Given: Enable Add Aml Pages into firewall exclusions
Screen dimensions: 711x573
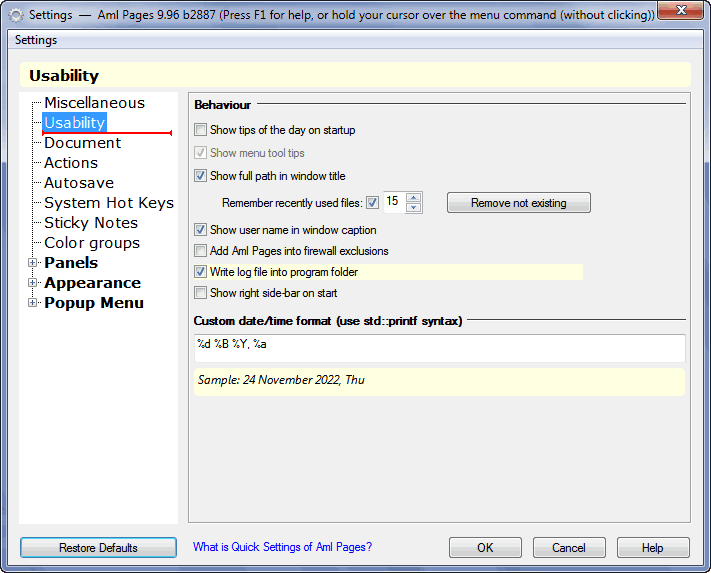Looking at the screenshot, I should click(200, 250).
